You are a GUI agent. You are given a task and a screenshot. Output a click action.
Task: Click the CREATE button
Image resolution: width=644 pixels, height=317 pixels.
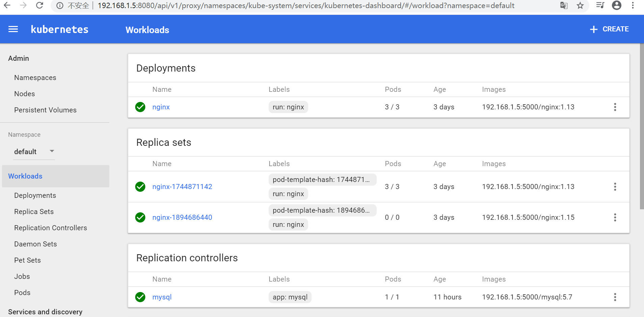609,29
